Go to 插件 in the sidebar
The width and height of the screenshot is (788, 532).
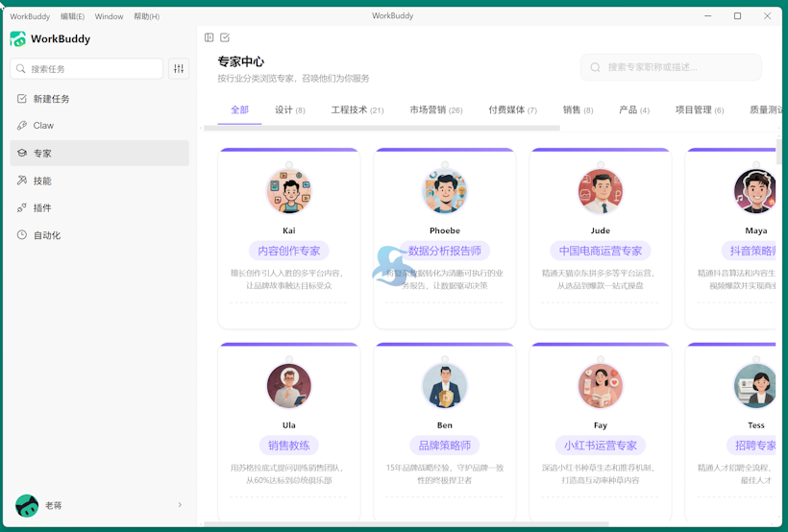point(100,207)
